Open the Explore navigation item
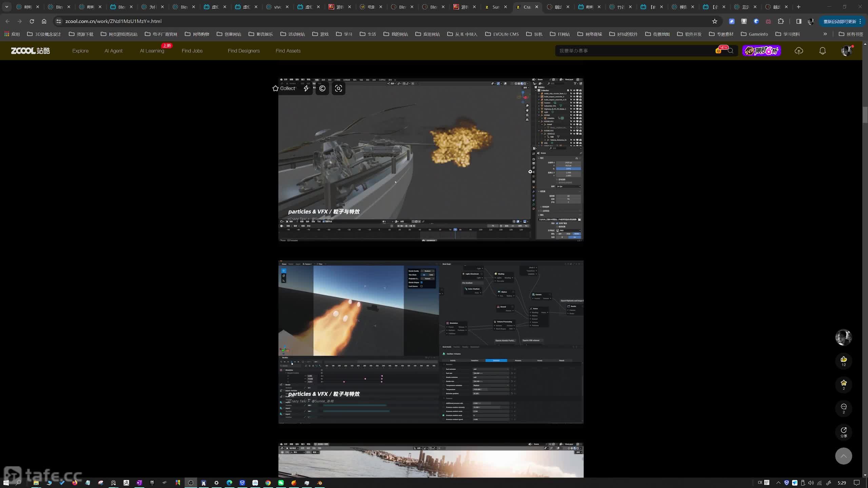868x488 pixels. point(80,51)
